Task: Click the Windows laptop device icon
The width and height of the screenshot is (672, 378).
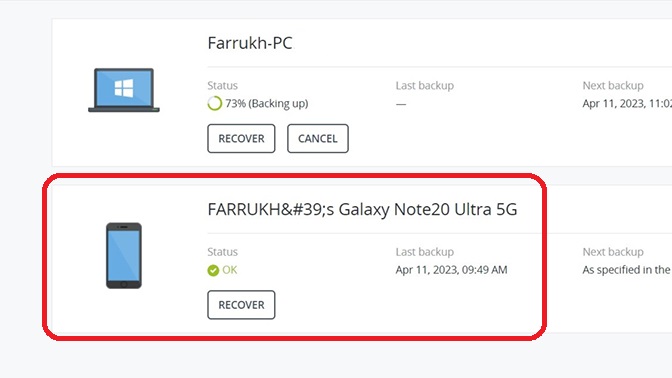Action: tap(124, 90)
